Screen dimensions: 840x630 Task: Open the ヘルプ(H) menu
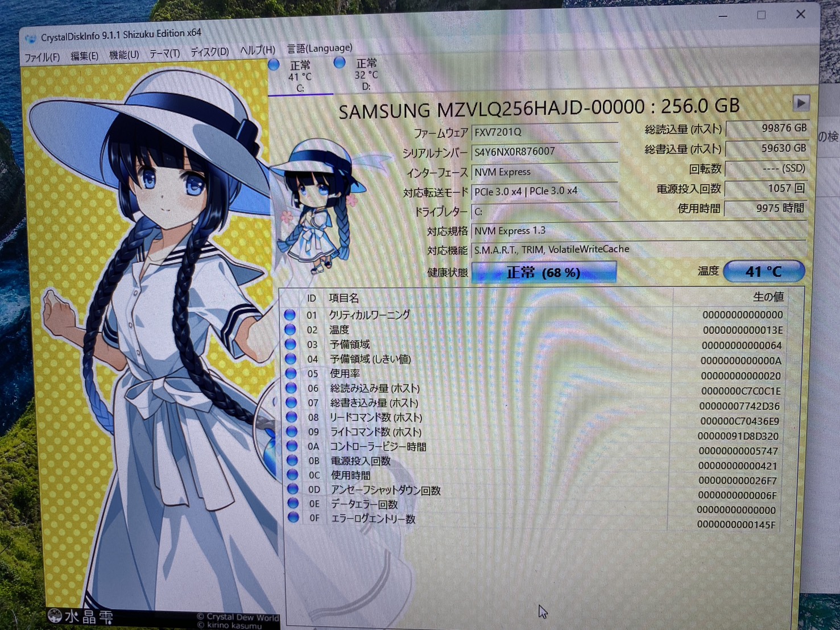(257, 50)
